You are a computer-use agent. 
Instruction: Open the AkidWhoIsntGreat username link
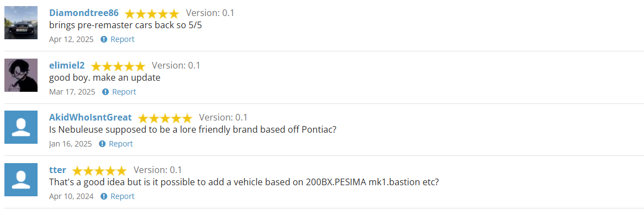click(x=91, y=118)
